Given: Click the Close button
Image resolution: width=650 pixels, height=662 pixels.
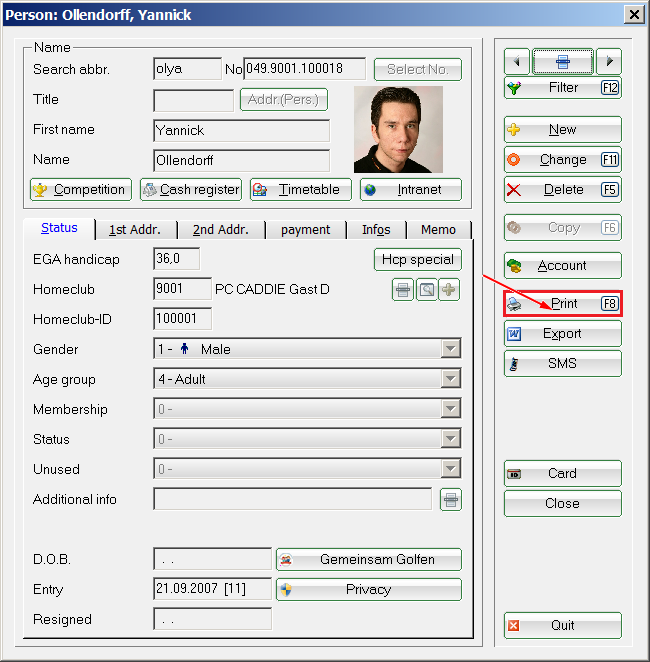Looking at the screenshot, I should pos(563,503).
